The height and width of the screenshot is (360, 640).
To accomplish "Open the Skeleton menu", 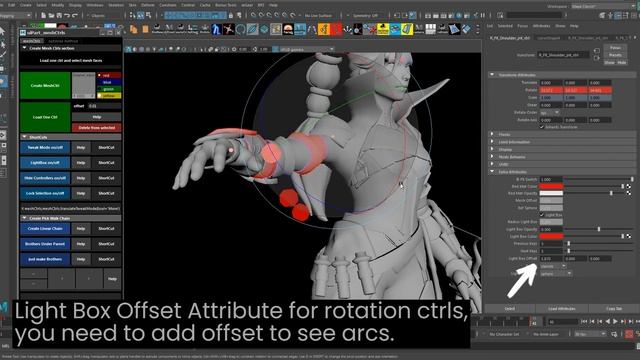I will coord(116,5).
